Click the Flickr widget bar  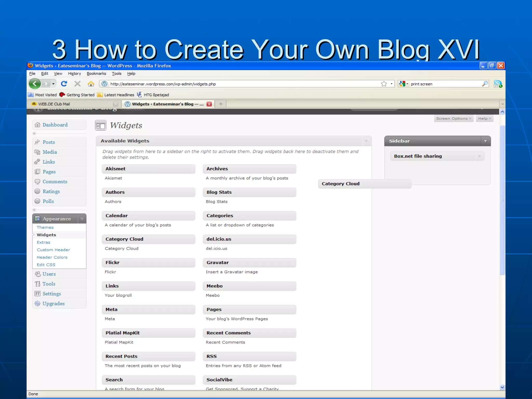[149, 263]
